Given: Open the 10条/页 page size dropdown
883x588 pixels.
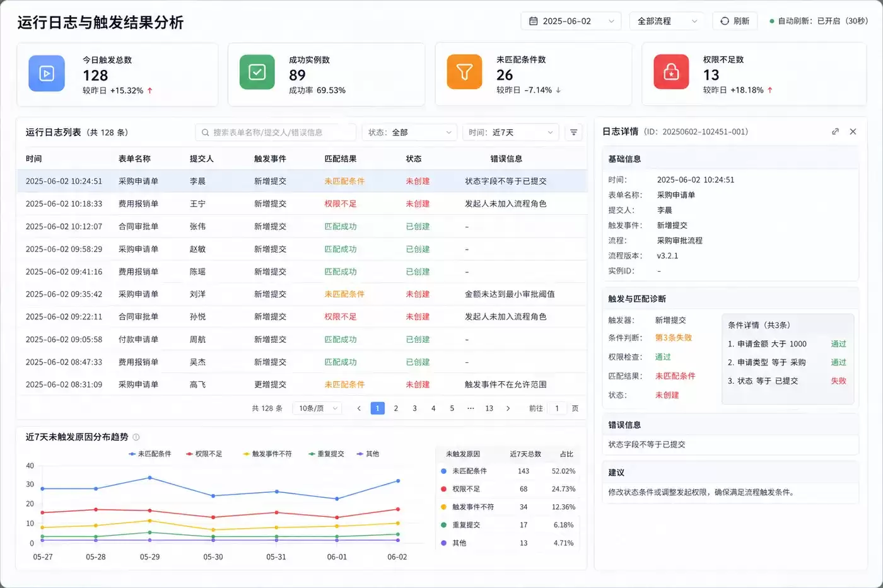Looking at the screenshot, I should (x=317, y=408).
